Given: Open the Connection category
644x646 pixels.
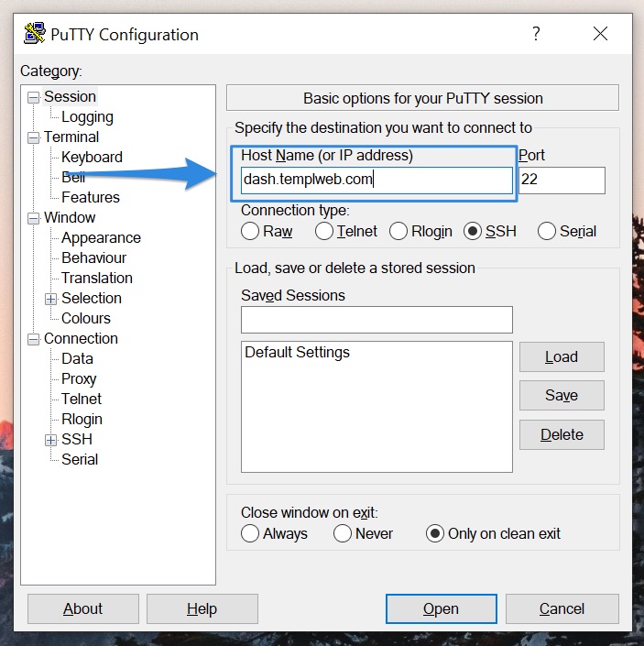Looking at the screenshot, I should point(81,339).
